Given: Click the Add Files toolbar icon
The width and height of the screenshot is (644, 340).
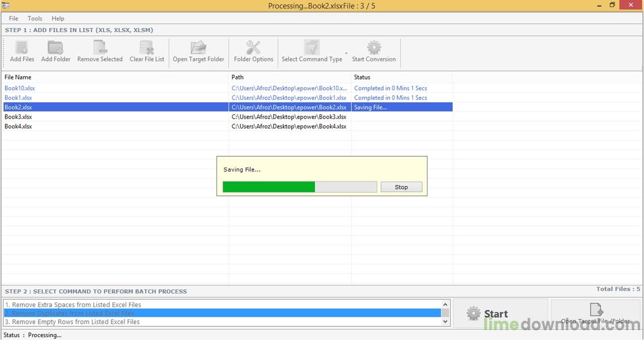Looking at the screenshot, I should (x=22, y=48).
